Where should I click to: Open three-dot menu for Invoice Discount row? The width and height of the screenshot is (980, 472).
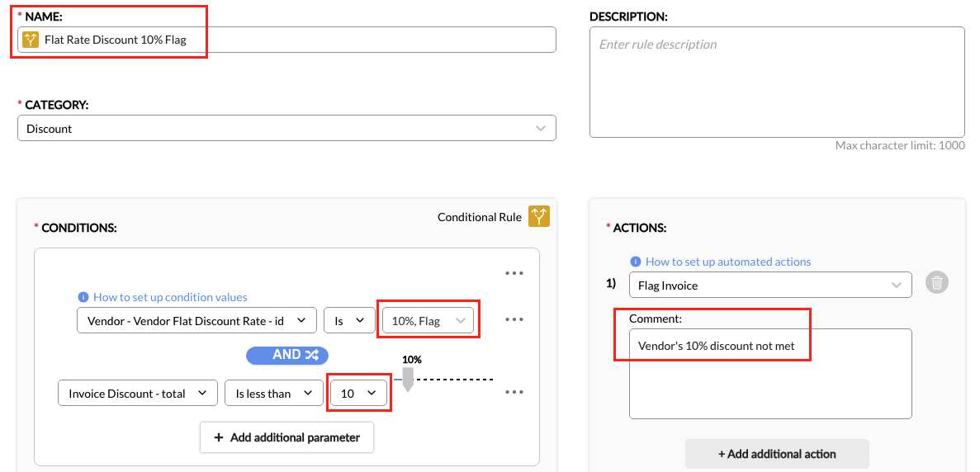click(x=514, y=393)
